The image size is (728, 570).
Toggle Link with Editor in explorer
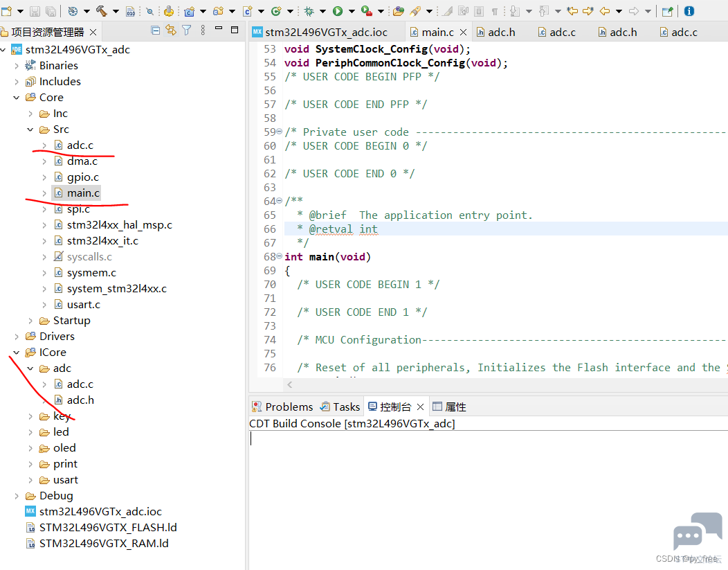171,30
